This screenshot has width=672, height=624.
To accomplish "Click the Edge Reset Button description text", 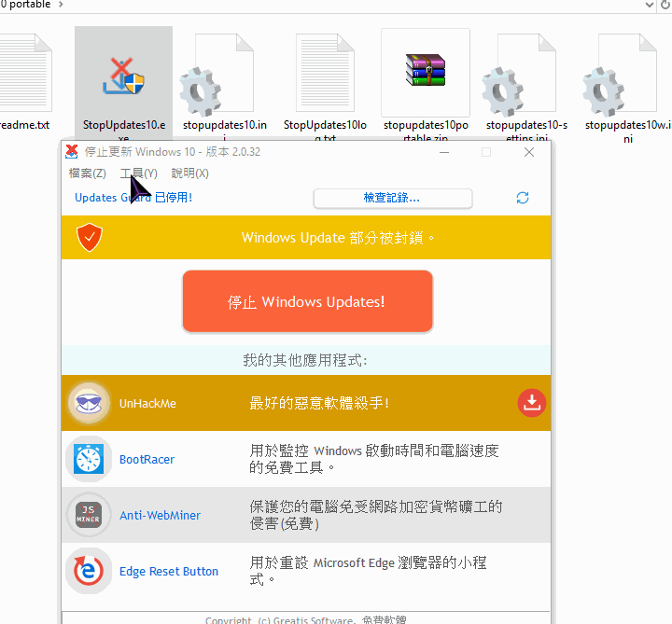I will tap(368, 571).
